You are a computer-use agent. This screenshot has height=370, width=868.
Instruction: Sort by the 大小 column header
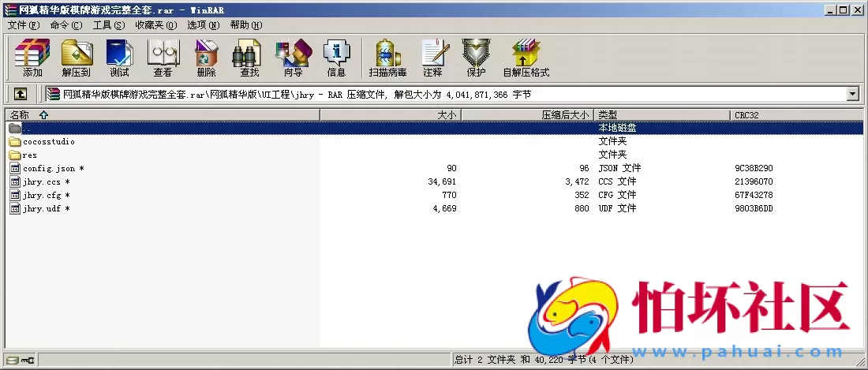point(391,115)
